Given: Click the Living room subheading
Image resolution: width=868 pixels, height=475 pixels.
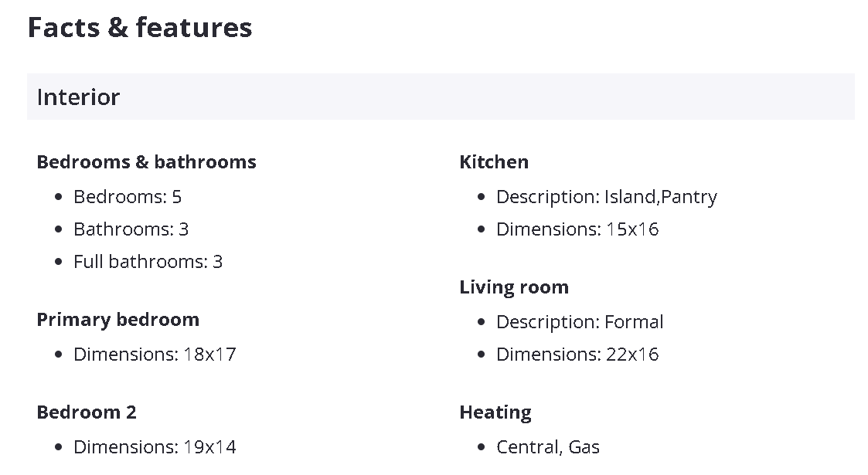Looking at the screenshot, I should click(x=514, y=287).
